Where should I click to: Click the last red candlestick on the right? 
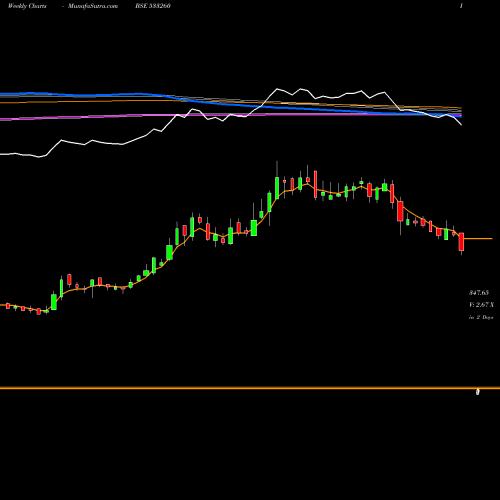[461, 242]
